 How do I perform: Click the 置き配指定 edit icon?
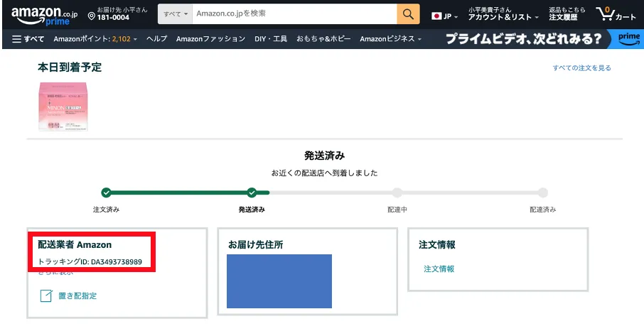[46, 296]
